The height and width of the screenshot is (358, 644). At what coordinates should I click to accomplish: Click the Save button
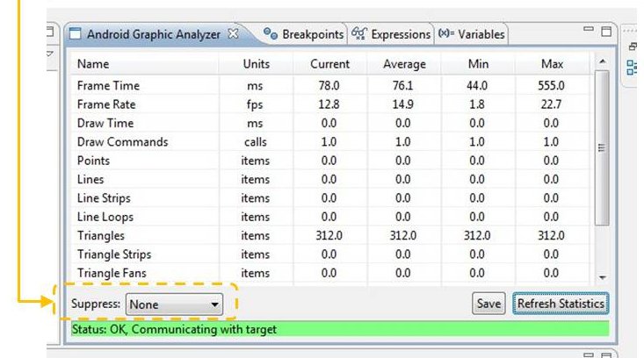pos(488,304)
